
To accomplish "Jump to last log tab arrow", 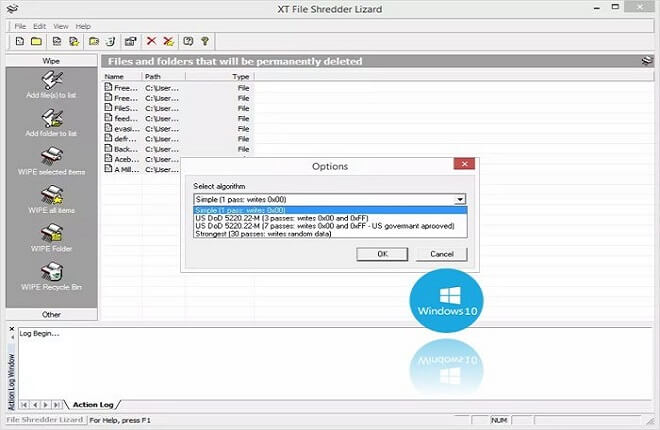I will click(56, 405).
